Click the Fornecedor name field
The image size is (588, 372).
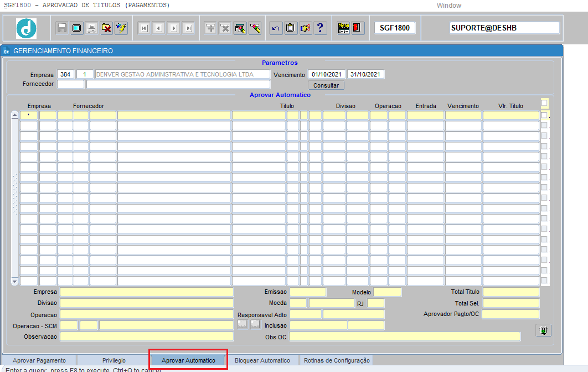point(178,84)
